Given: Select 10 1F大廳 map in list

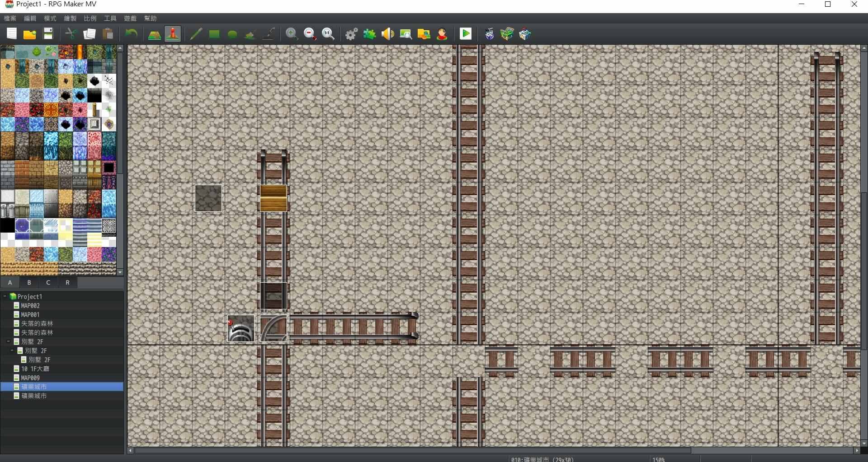Looking at the screenshot, I should (35, 369).
